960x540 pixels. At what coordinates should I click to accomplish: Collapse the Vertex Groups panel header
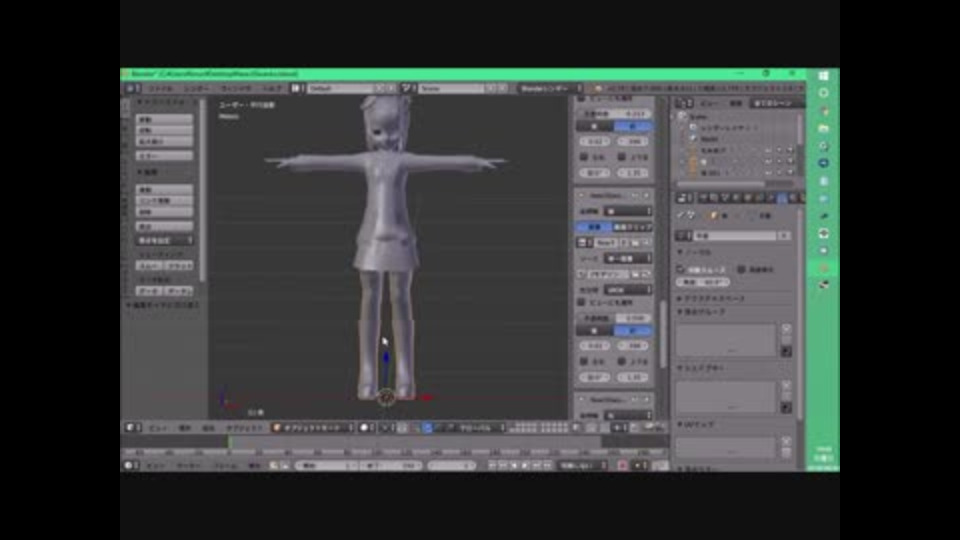point(702,312)
